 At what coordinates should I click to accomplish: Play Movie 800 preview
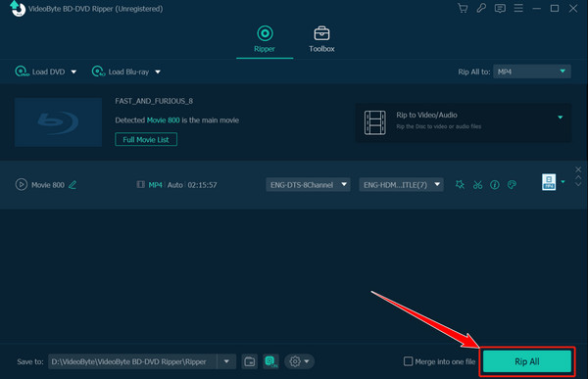tap(21, 184)
